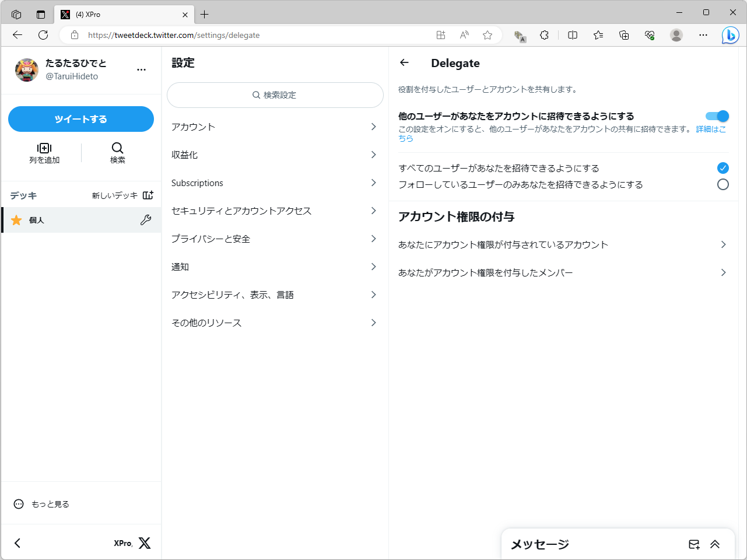Open the 列を追加 add column icon
This screenshot has width=747, height=560.
pos(44,149)
